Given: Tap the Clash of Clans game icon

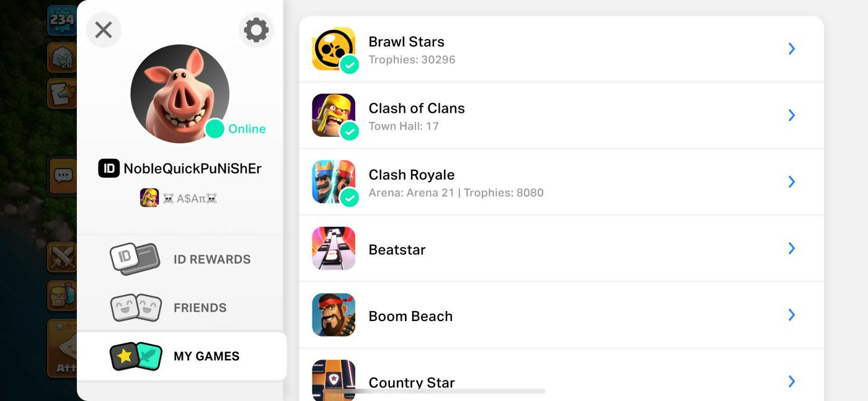Looking at the screenshot, I should (x=334, y=115).
